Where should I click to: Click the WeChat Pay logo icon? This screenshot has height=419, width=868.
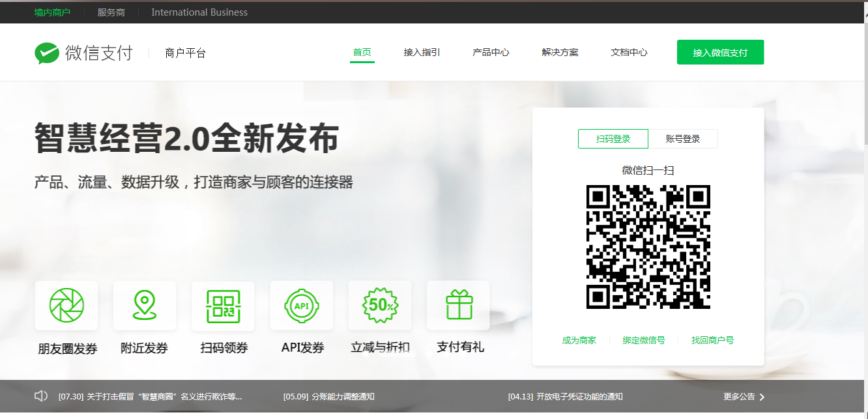click(47, 53)
